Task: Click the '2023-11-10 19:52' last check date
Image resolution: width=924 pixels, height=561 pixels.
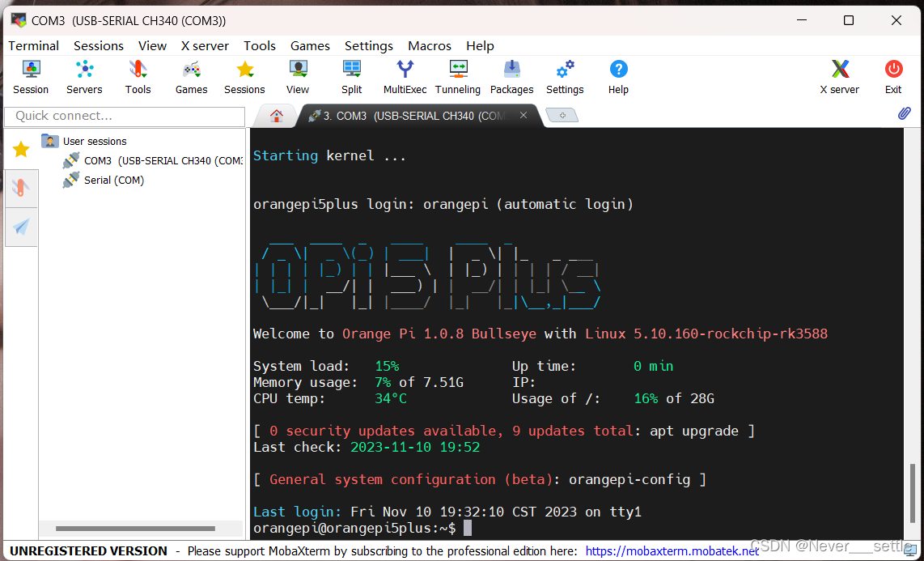Action: [415, 448]
